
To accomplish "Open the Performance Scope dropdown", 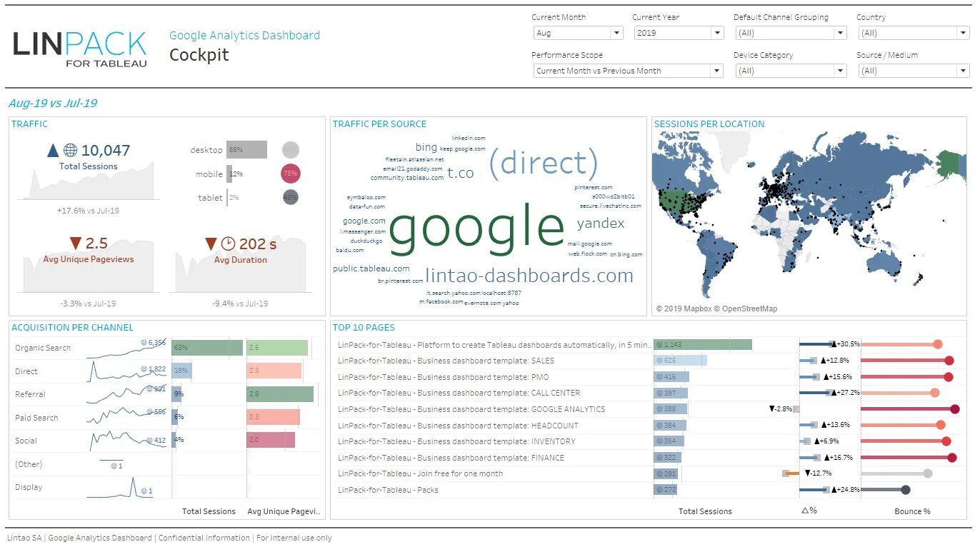I will [x=629, y=71].
